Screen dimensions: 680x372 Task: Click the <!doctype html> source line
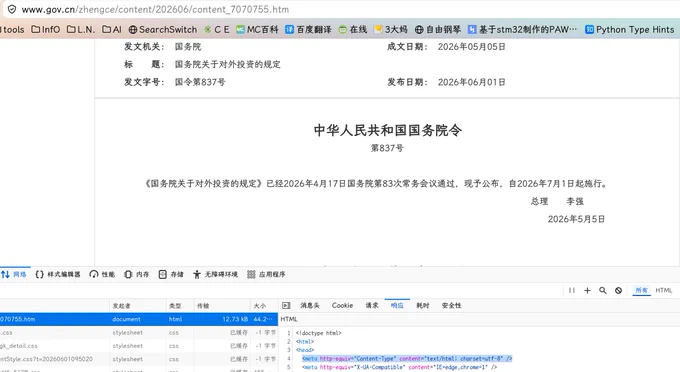[x=319, y=333]
